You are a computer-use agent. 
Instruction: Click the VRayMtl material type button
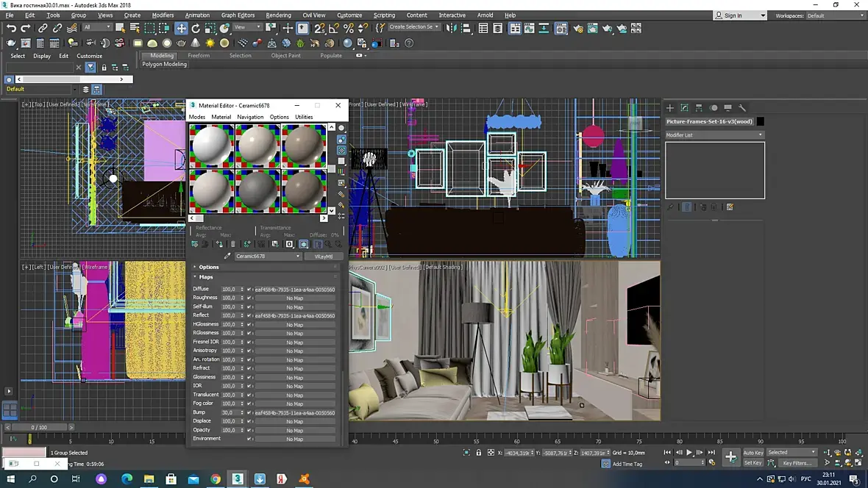tap(323, 256)
